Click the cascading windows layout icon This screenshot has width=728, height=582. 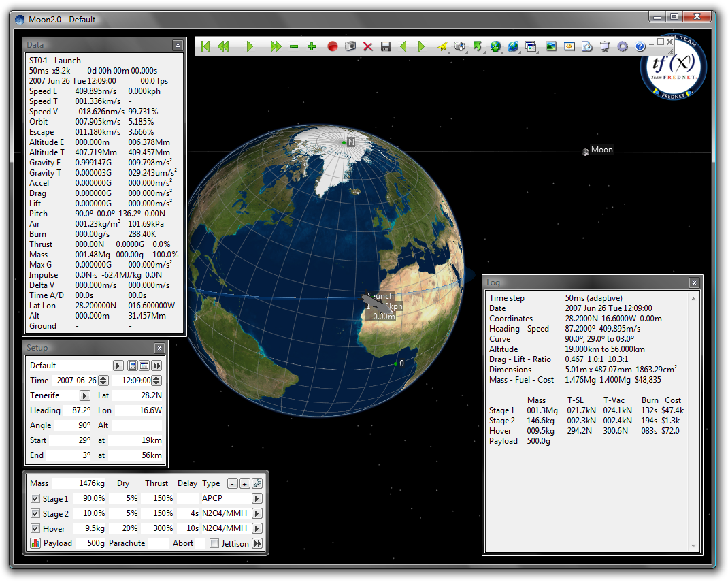pos(531,46)
